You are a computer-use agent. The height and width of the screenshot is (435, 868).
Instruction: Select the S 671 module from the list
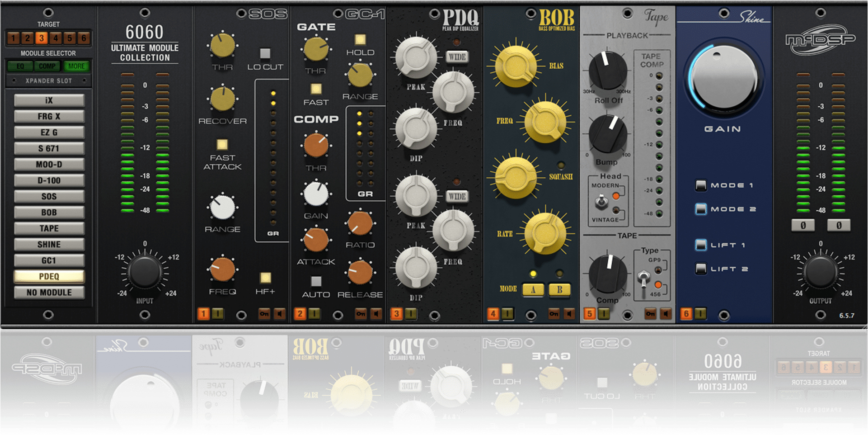click(x=49, y=148)
